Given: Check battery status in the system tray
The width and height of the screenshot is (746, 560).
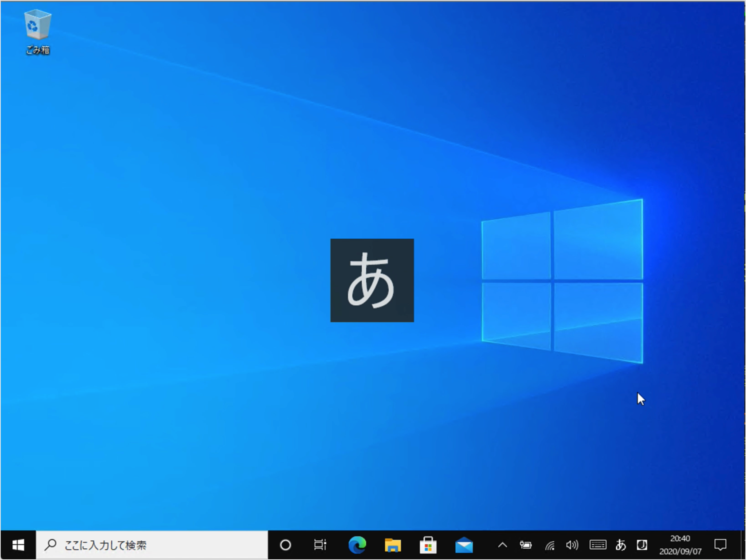Looking at the screenshot, I should coord(525,545).
